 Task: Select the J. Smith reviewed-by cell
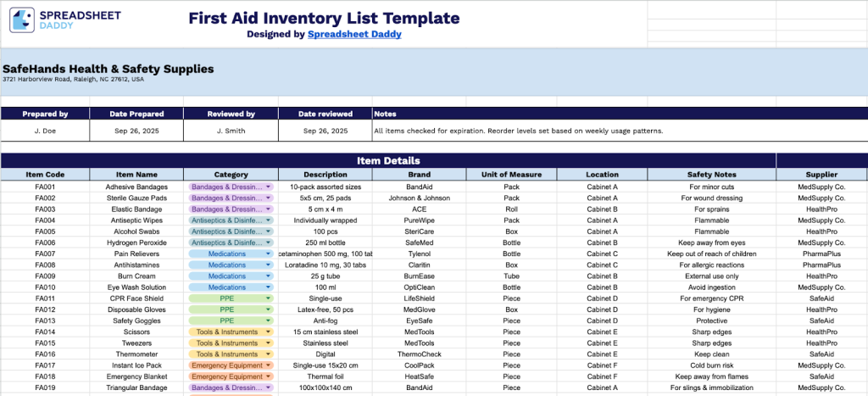[x=231, y=131]
